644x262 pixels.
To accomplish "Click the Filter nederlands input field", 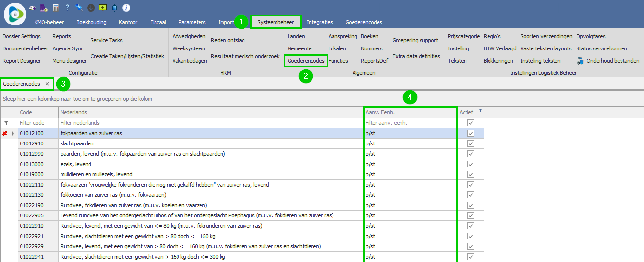I will click(210, 123).
